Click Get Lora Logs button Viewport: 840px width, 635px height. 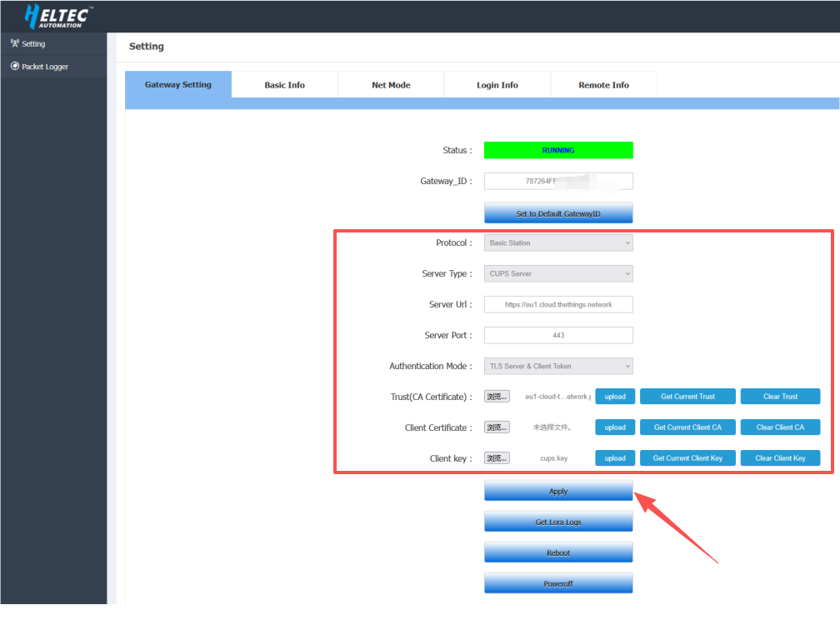tap(558, 522)
